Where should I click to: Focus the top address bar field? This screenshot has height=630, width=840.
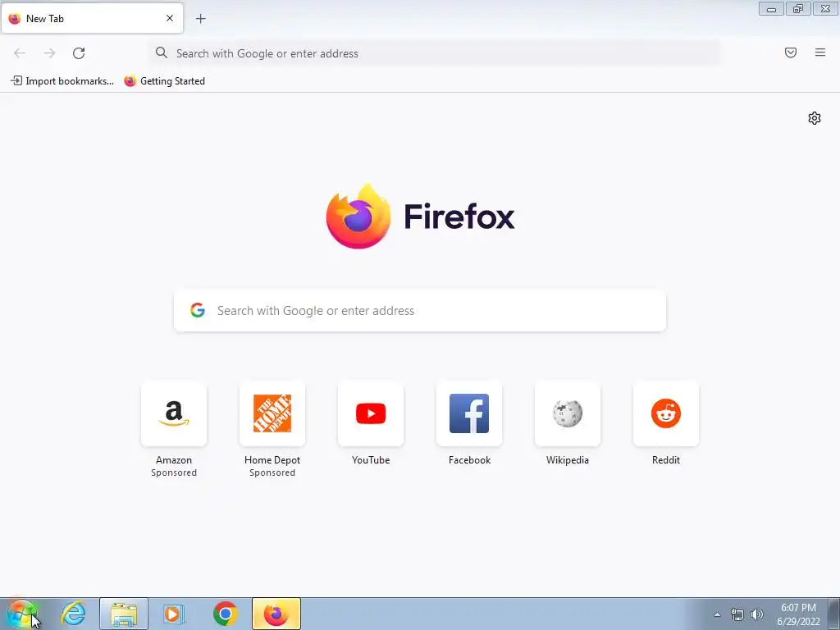[435, 53]
